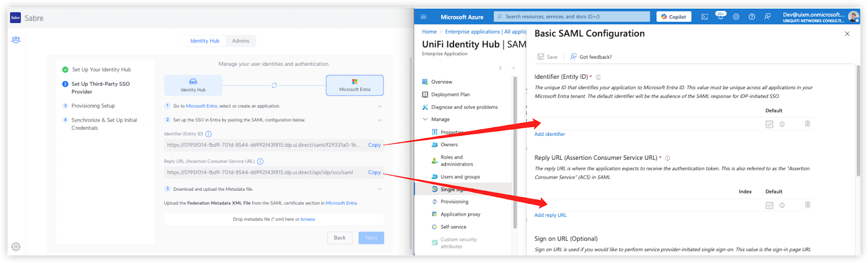Click Home breadcrumb in Azure
Viewport: 868px width, 263px height.
(429, 32)
